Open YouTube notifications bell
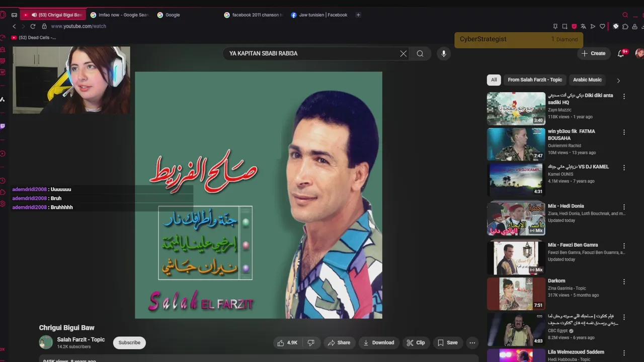The height and width of the screenshot is (362, 644). point(621,53)
